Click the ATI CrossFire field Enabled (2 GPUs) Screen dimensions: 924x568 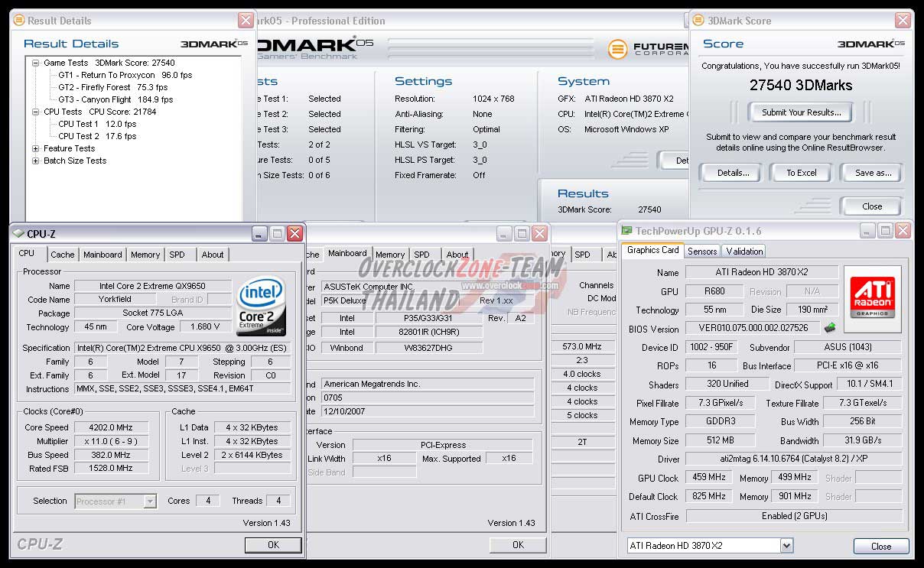tap(794, 516)
